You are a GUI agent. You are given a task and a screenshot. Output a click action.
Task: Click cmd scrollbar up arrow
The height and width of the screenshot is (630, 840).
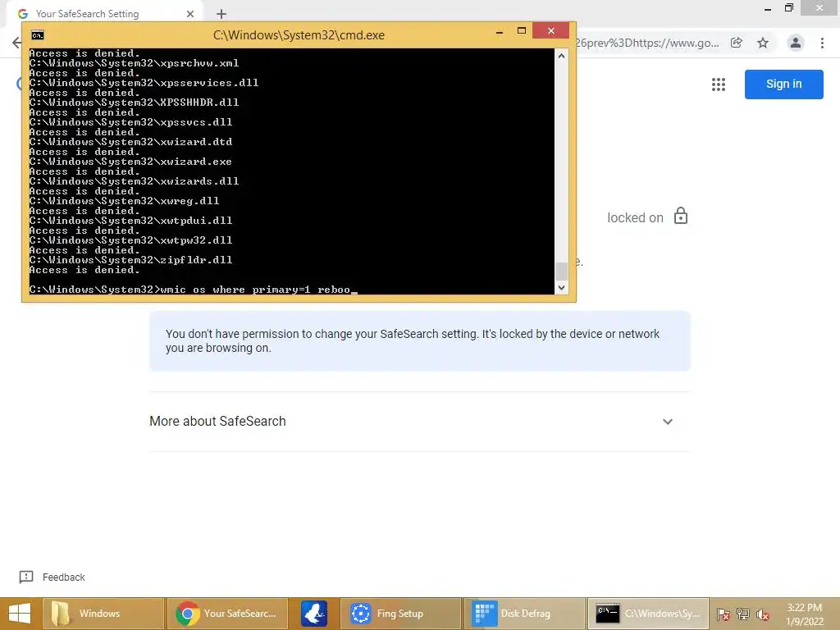(x=561, y=56)
